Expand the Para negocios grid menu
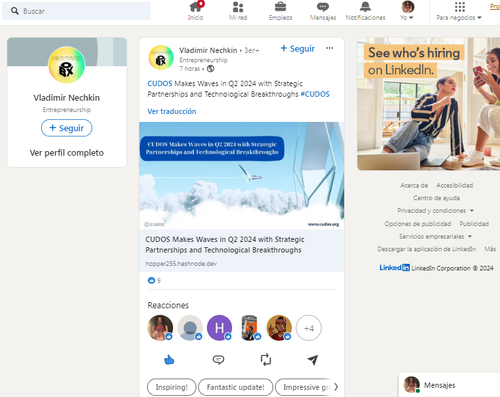Screen dimensions: 500x397 click(459, 11)
